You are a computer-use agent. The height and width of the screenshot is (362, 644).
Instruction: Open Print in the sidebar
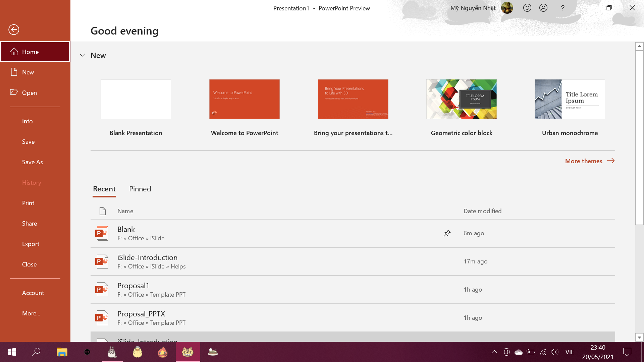point(35,203)
